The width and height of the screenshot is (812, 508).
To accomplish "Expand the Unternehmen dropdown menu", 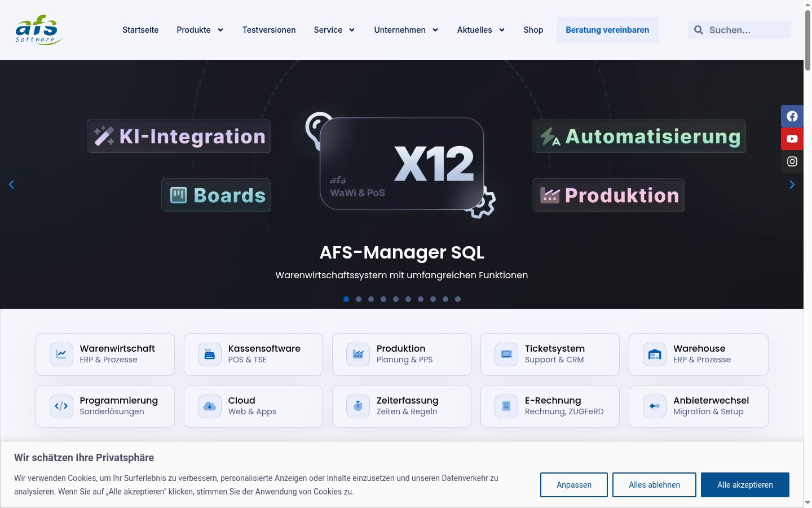I will tap(406, 30).
